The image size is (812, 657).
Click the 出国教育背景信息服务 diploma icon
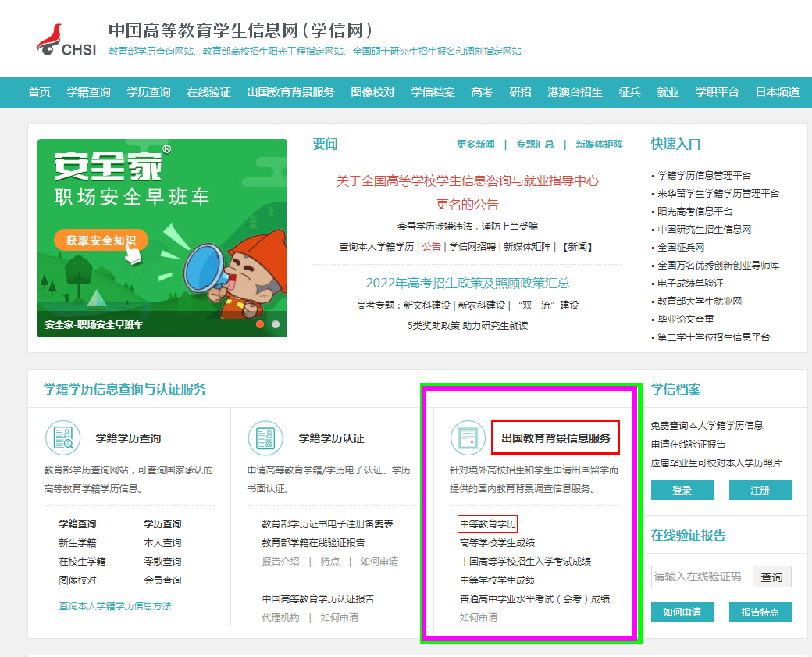468,437
